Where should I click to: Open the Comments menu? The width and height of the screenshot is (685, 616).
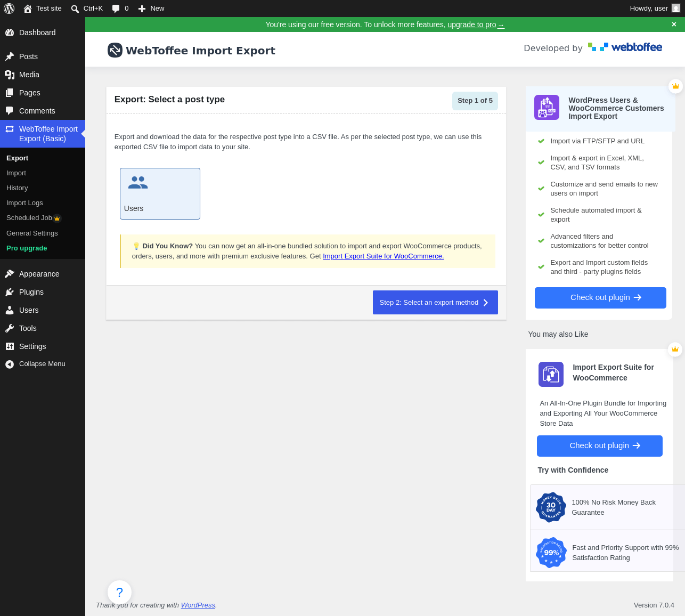(x=43, y=111)
